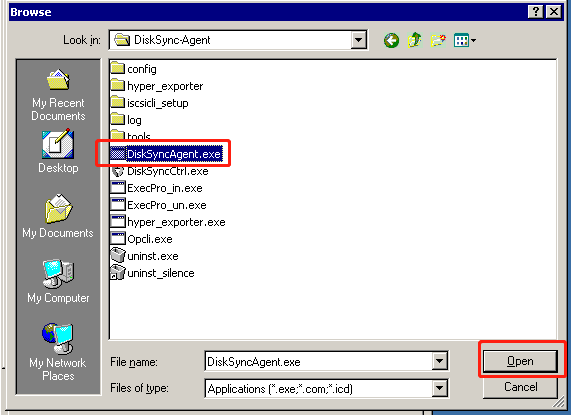The width and height of the screenshot is (571, 415).
Task: Click the Open button
Action: (x=520, y=361)
